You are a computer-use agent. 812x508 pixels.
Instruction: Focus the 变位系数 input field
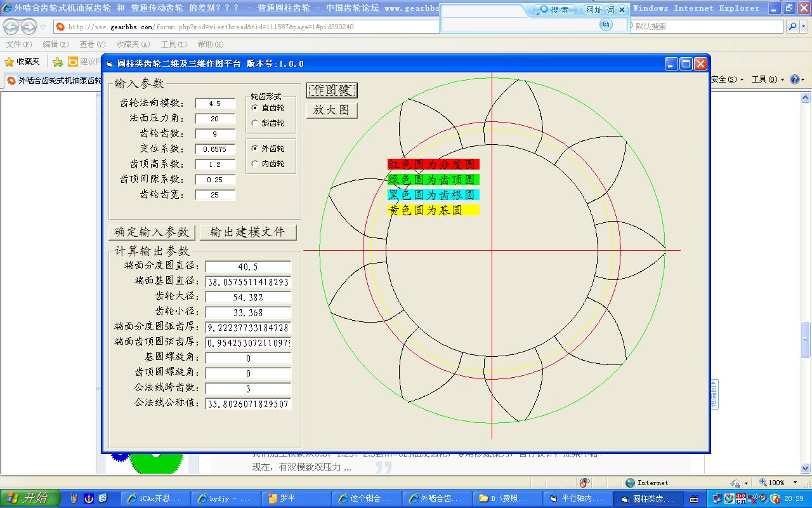(214, 149)
